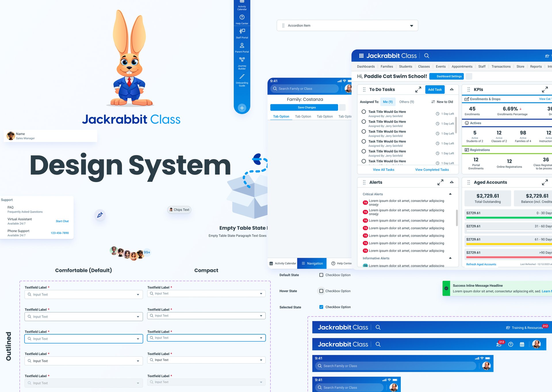Screen dimensions: 552x392
Task: Click search field above Family: Costanza
Action: (x=304, y=89)
